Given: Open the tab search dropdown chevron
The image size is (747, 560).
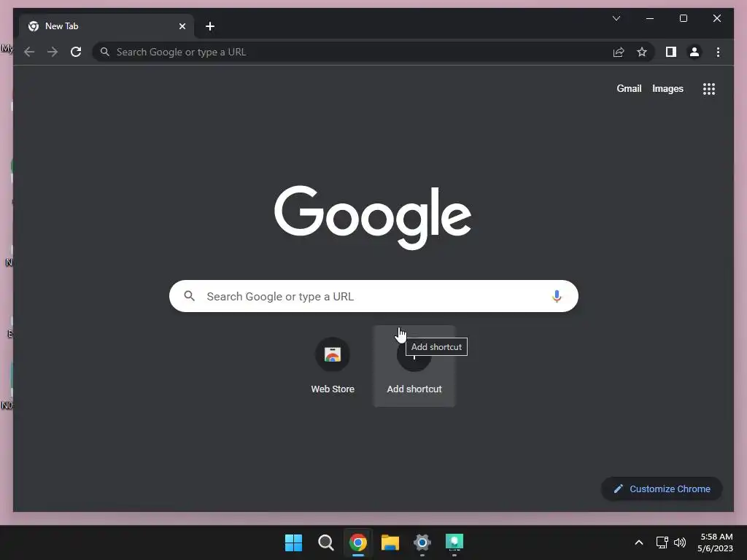Looking at the screenshot, I should tap(616, 18).
